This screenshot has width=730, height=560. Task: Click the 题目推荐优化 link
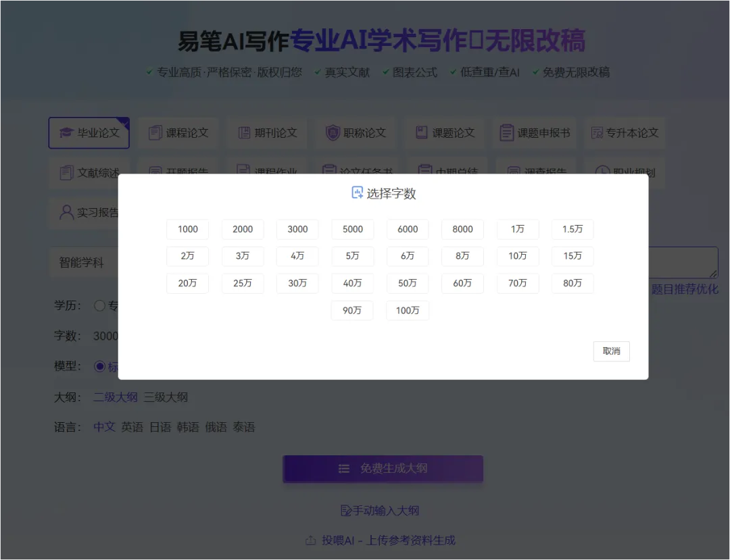(x=685, y=289)
